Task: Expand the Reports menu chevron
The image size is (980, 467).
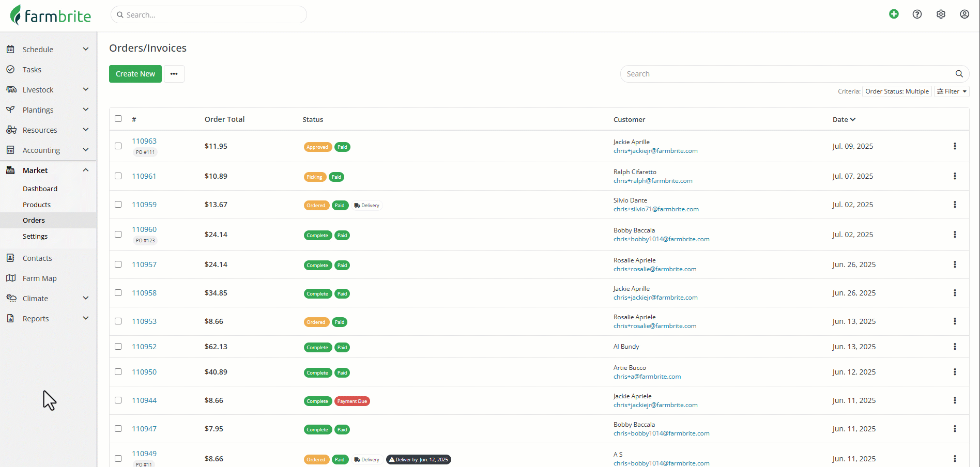Action: [86, 318]
